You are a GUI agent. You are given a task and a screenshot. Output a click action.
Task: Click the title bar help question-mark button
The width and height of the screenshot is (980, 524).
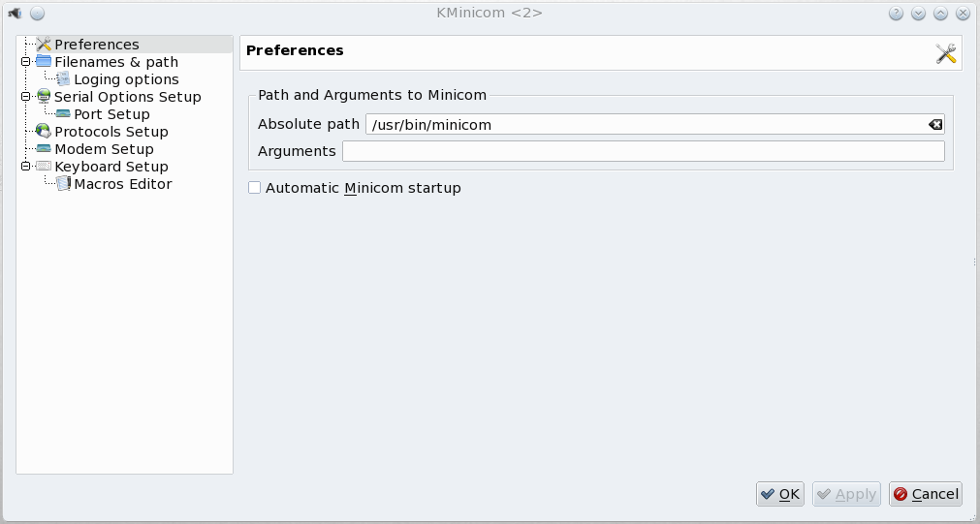(x=896, y=14)
